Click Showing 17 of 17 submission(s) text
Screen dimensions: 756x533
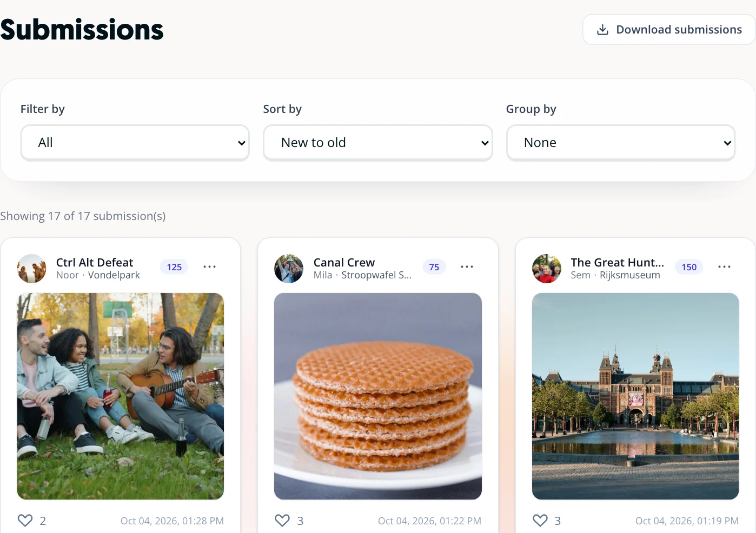click(x=83, y=216)
